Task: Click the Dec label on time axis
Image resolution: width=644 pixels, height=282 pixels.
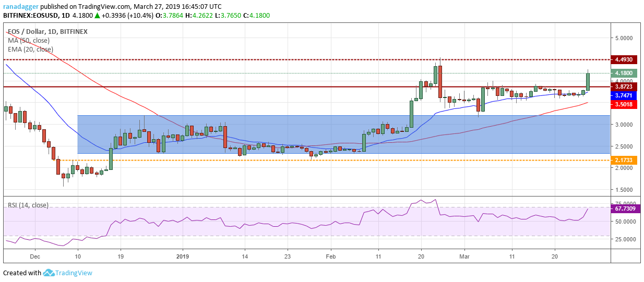Action: [x=35, y=256]
